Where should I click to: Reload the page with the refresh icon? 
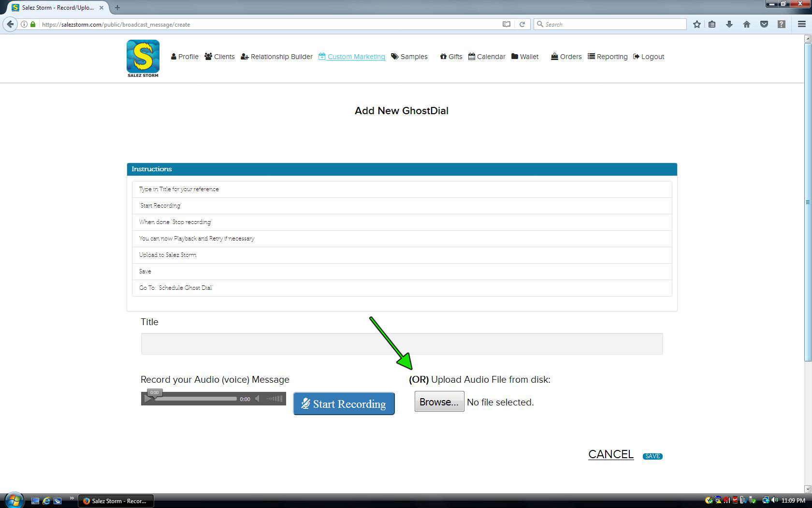[522, 24]
